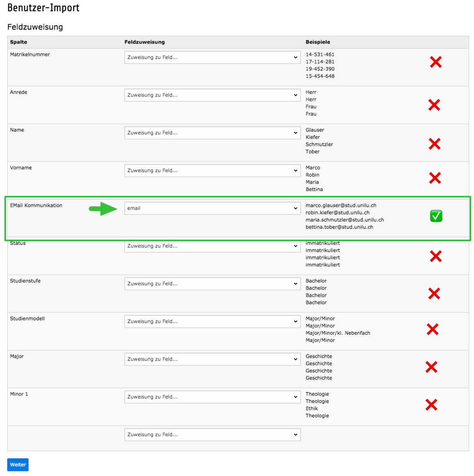474x476 pixels.
Task: Click the Beispiele column header
Action: (318, 42)
